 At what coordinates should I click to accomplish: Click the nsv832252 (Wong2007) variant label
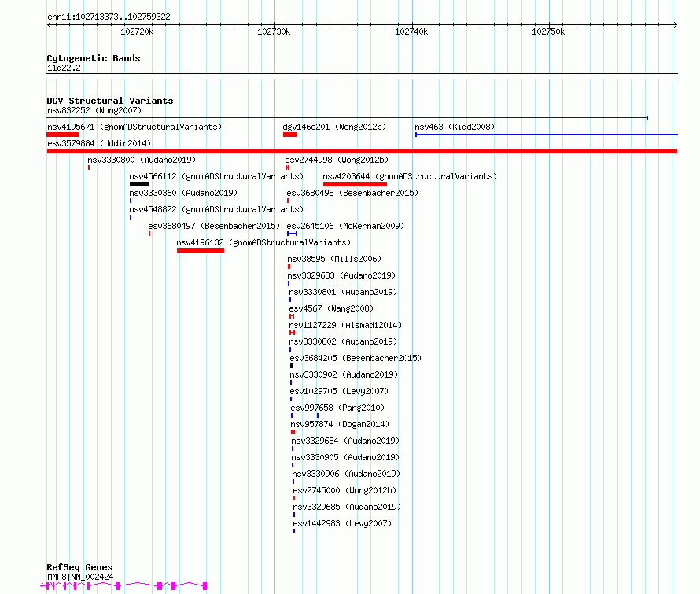94,110
